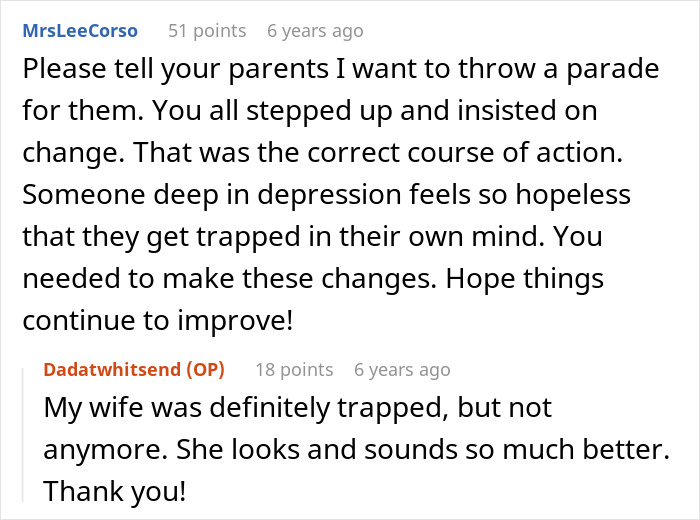Click the timestamp on MrsLeeCorso's comment
Screen dimensions: 700x520
coord(315,31)
